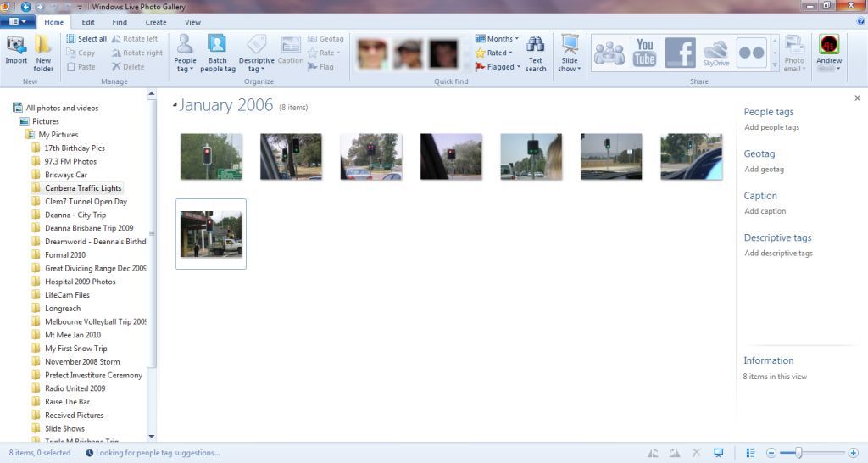Collapse the January 2006 group
868x463 pixels.
pos(175,104)
